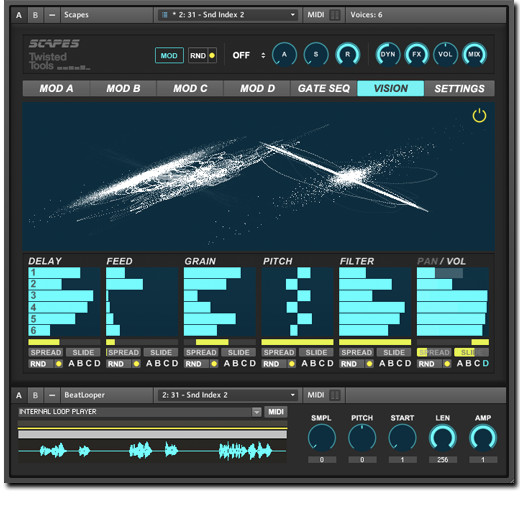Click the Scapes logo

click(54, 43)
